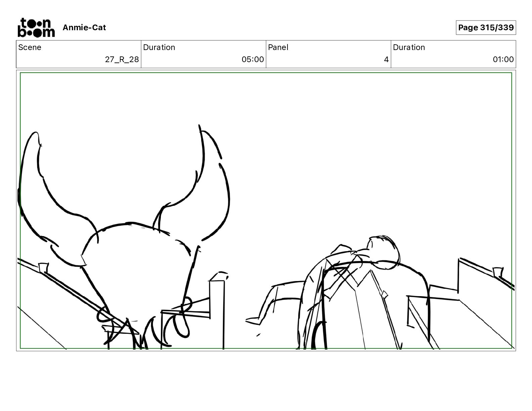Select panel duration value 01:00
Viewport: 532px width, 411px height.
pos(503,59)
